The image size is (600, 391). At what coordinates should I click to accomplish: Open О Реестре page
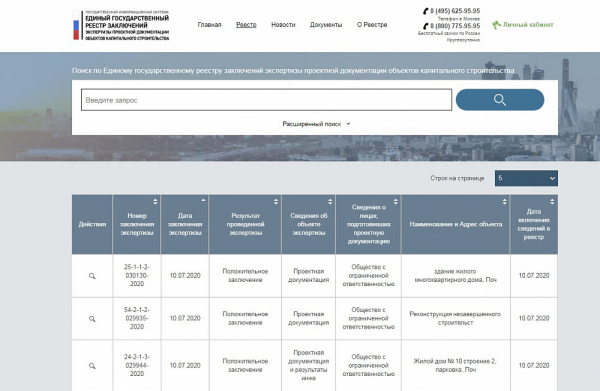[x=372, y=25]
